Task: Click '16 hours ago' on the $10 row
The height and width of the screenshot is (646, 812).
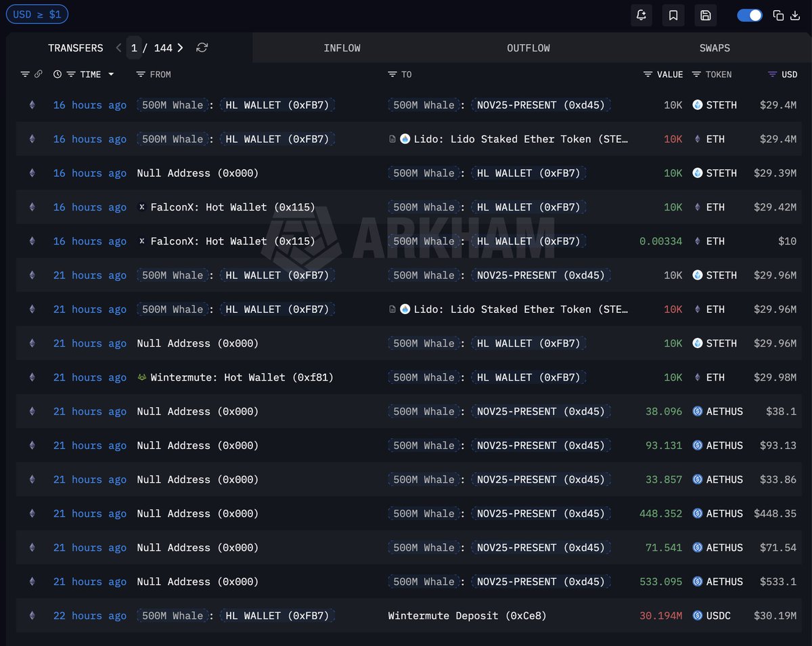Action: (90, 241)
